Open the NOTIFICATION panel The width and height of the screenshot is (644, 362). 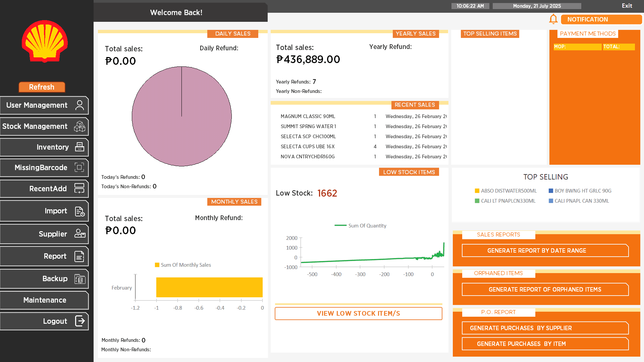[601, 19]
